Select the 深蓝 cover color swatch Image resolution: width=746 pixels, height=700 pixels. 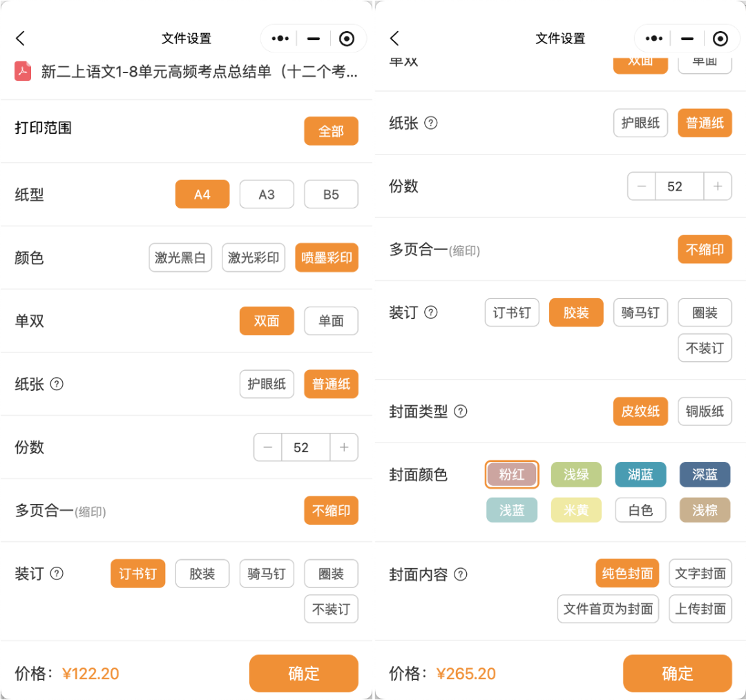tap(705, 475)
